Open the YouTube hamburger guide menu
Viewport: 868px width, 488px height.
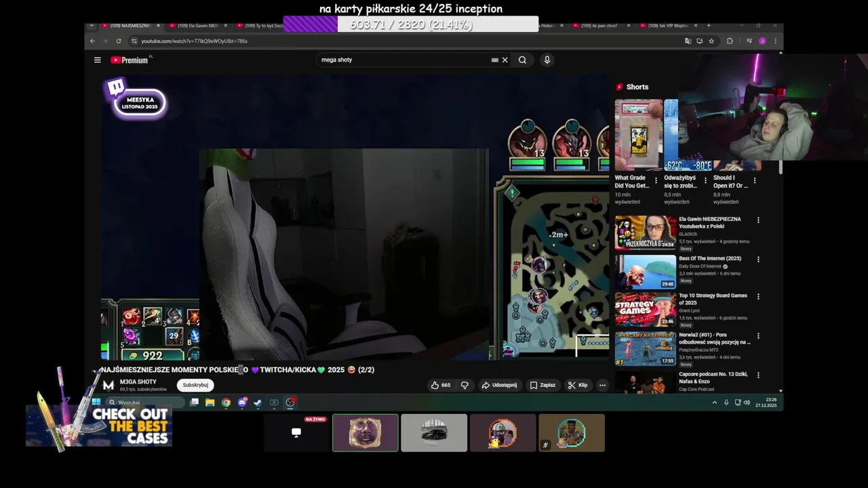point(98,60)
